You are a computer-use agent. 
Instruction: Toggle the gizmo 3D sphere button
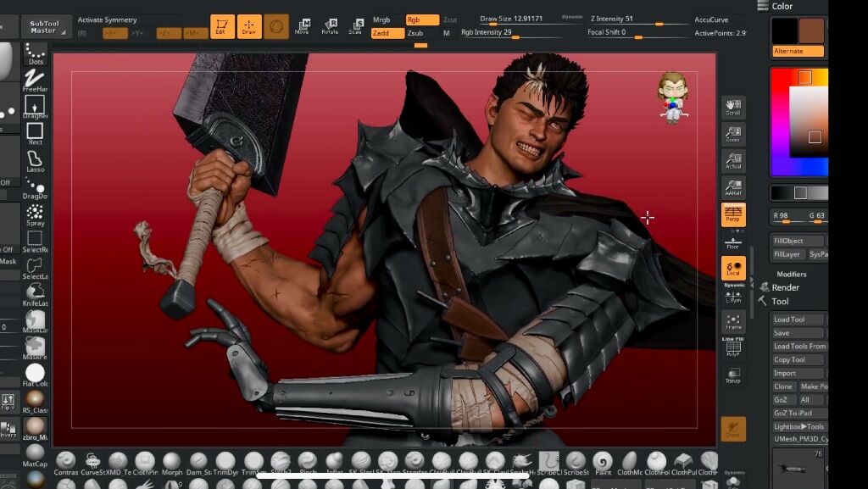click(276, 26)
